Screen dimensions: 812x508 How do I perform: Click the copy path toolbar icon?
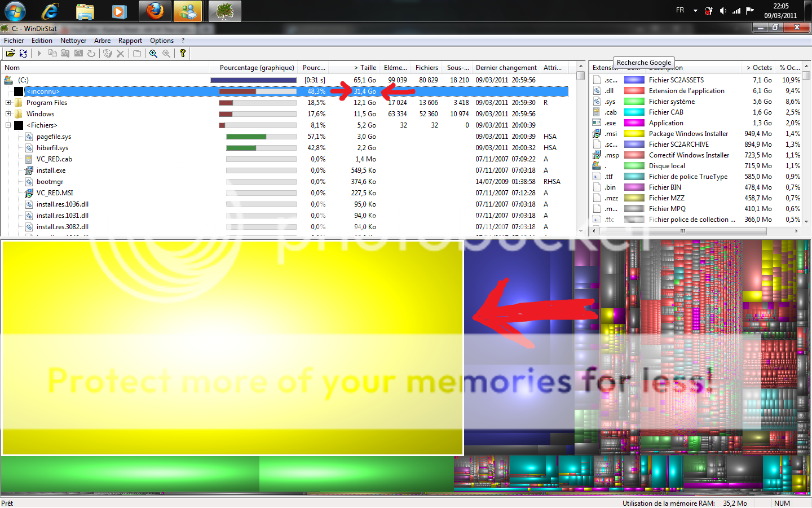click(52, 53)
